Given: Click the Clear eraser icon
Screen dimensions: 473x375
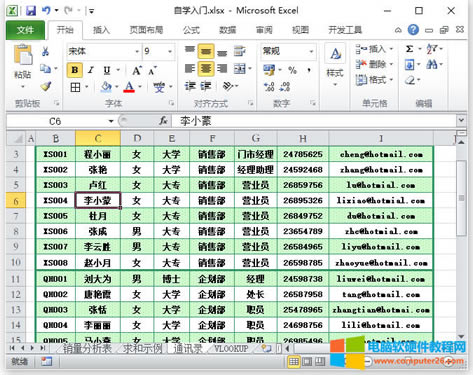Looking at the screenshot, I should tap(410, 80).
